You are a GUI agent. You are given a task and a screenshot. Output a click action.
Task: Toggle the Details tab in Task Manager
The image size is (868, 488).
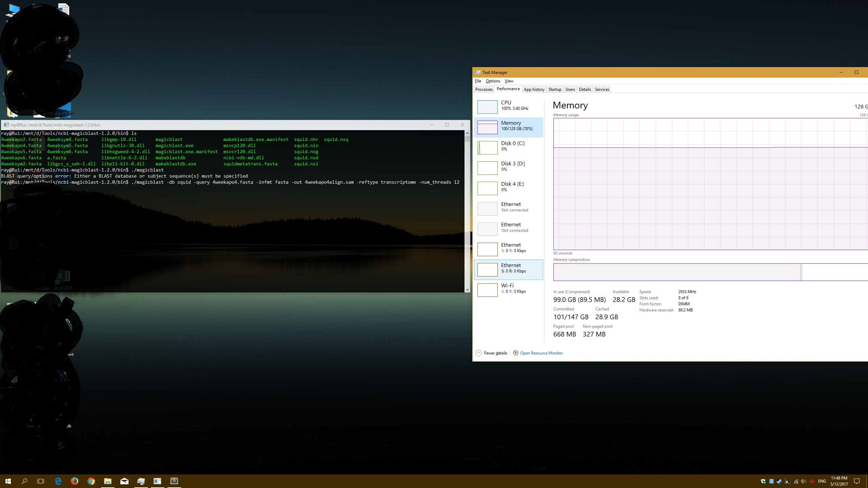click(584, 89)
